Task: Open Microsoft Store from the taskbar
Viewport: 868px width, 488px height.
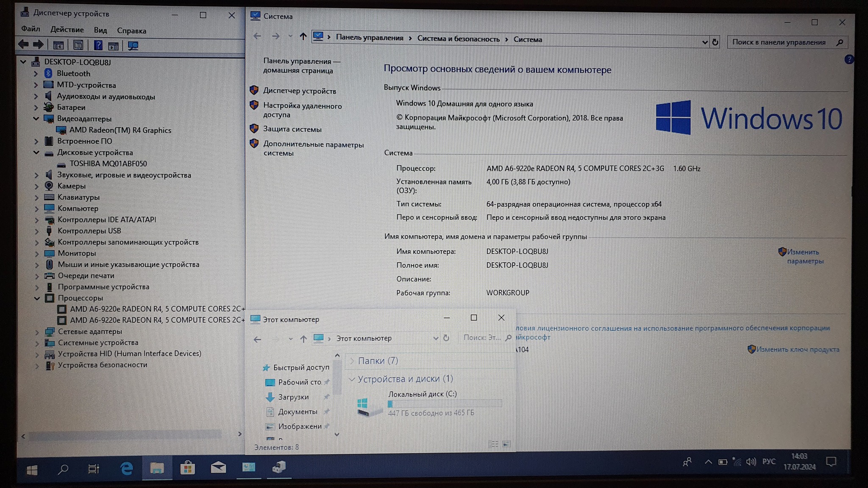Action: point(187,468)
